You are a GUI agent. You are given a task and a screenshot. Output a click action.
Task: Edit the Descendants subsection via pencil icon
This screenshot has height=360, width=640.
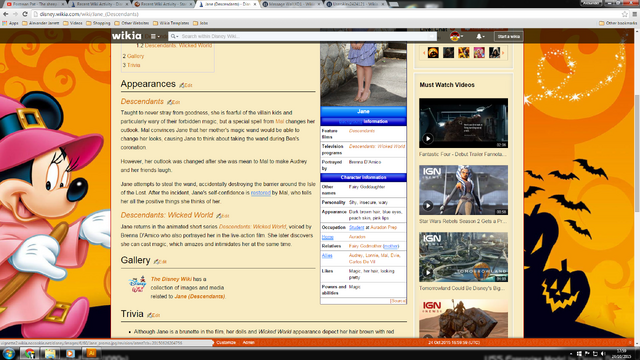coord(173,102)
